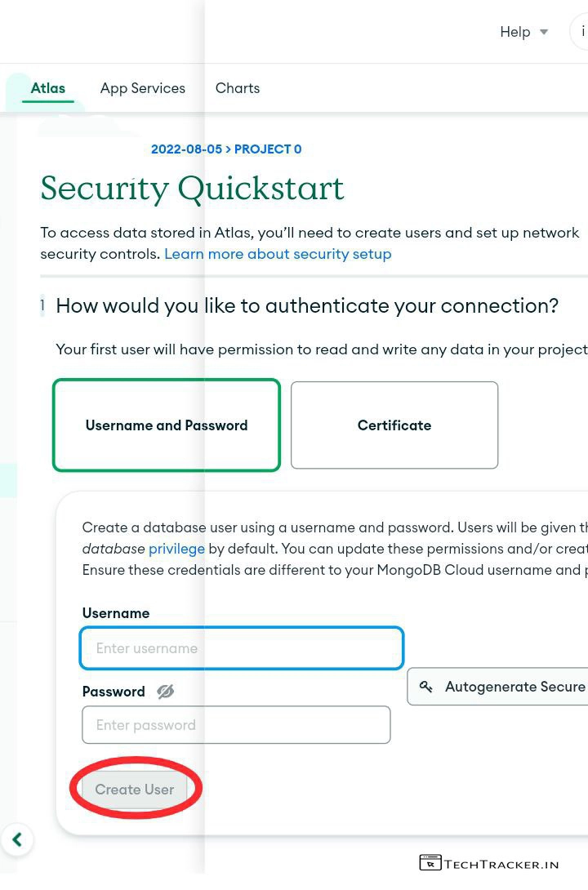Go to the Charts tab
Viewport: 588px width, 890px height.
(238, 88)
